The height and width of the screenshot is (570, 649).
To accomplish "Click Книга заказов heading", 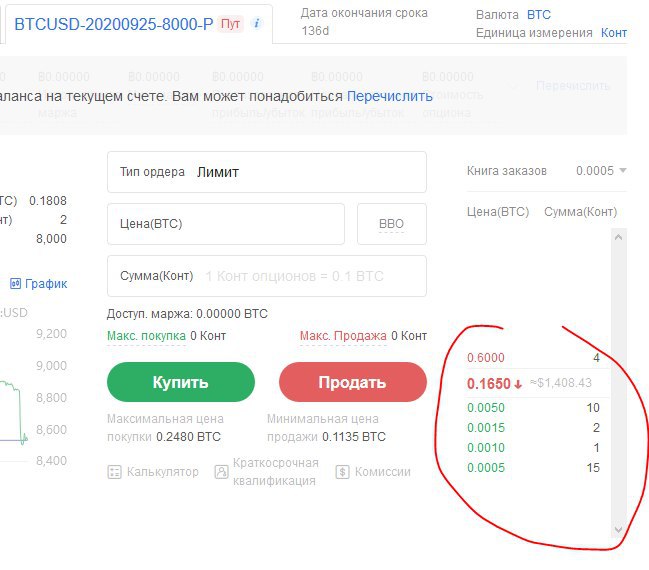I will pos(507,171).
